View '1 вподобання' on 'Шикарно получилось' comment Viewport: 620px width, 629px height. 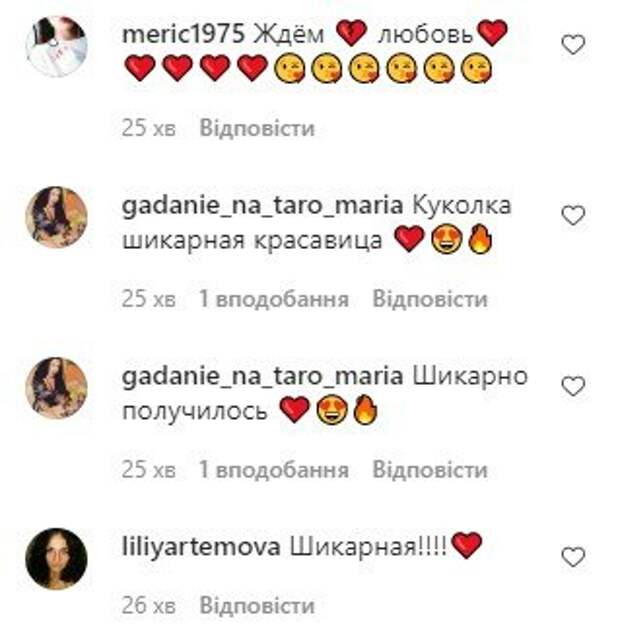coord(274,470)
